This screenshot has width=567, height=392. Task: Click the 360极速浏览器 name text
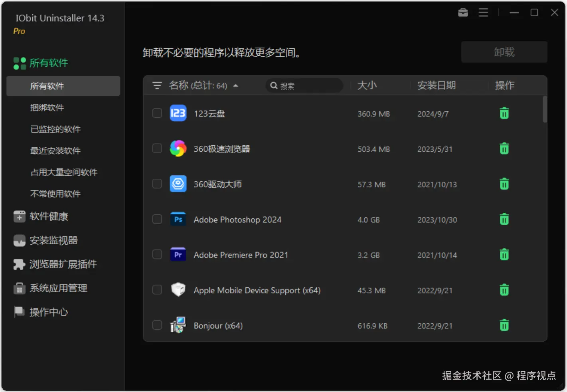pyautogui.click(x=222, y=149)
